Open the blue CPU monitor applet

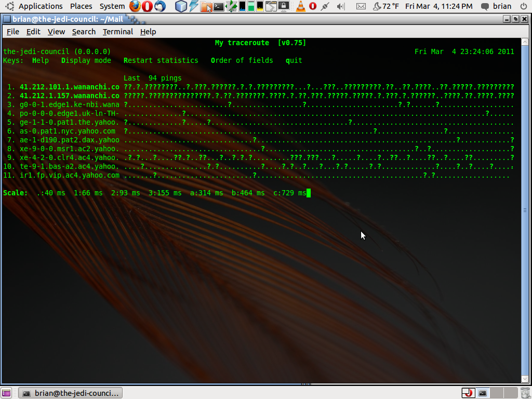coord(242,6)
